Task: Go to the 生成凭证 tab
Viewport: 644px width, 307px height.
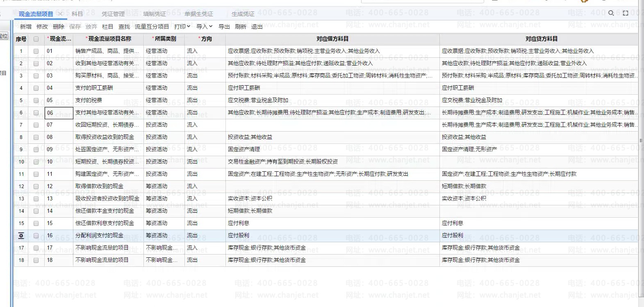Action: pyautogui.click(x=243, y=14)
